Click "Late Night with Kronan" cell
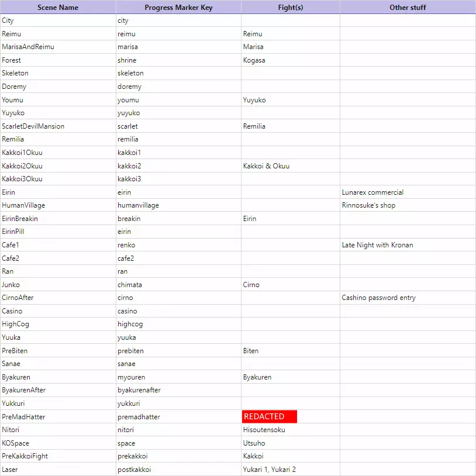476x476 pixels. click(x=377, y=245)
